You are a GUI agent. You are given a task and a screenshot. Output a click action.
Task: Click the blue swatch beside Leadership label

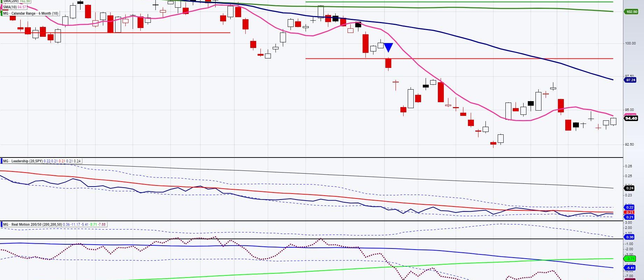coord(1,161)
